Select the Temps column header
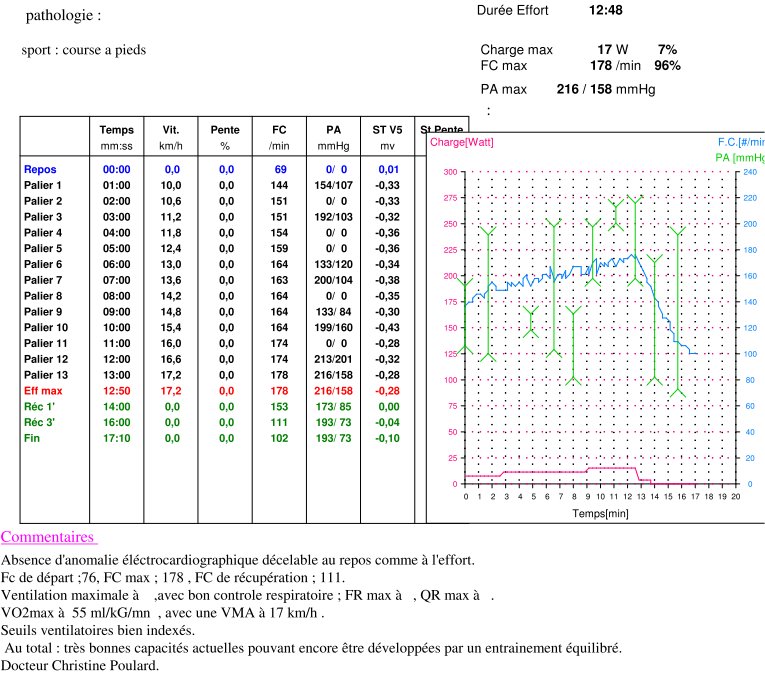The image size is (765, 676). click(x=117, y=130)
